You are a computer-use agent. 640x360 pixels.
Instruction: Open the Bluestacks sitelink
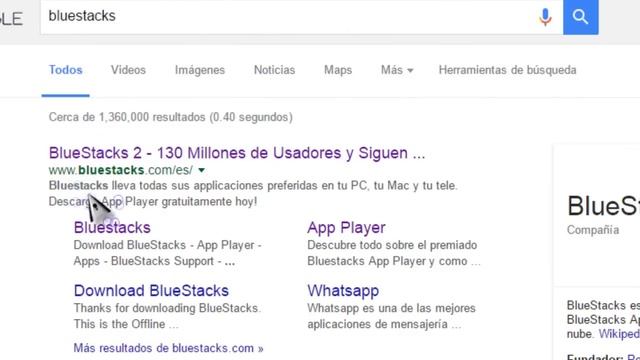[112, 228]
